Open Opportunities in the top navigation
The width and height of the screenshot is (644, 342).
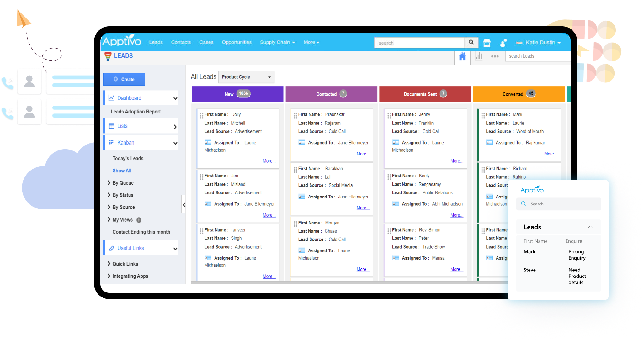click(x=237, y=42)
